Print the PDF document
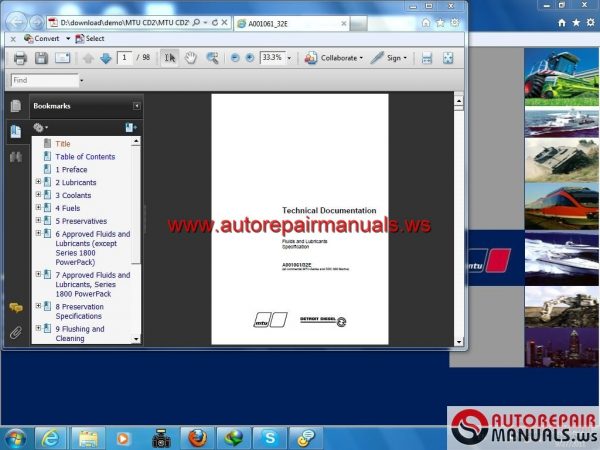Viewport: 600px width, 450px height. pos(20,58)
